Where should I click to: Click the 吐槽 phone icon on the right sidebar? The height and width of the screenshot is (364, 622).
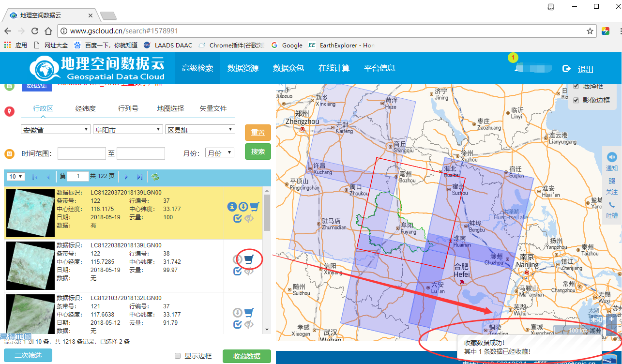coord(612,205)
